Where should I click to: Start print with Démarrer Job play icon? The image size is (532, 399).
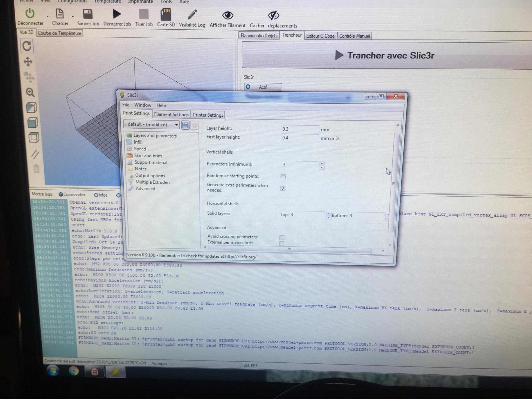point(117,14)
